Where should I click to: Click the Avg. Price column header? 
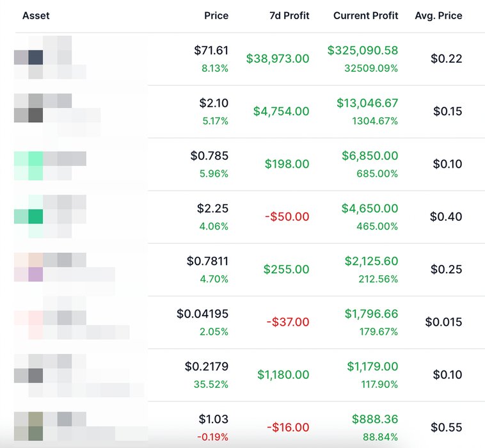(438, 15)
